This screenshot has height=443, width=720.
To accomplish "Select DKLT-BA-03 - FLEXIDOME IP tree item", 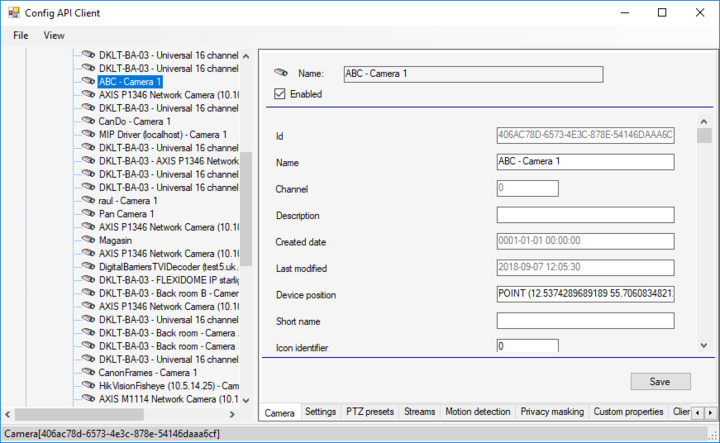I will pos(168,280).
